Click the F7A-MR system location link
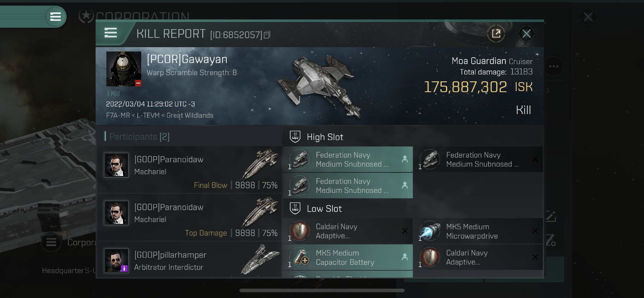The image size is (644, 298). pos(118,116)
